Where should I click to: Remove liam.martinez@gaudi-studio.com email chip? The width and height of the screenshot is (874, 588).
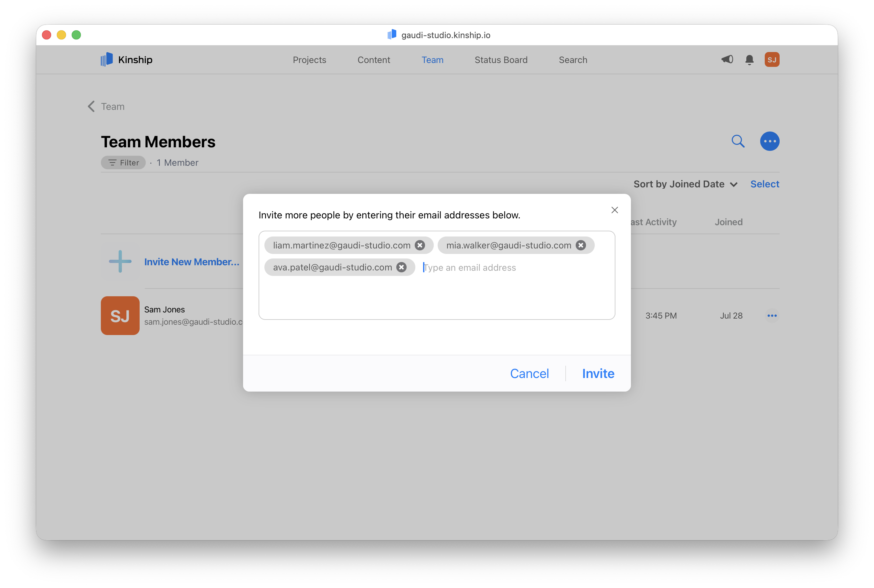(x=420, y=245)
